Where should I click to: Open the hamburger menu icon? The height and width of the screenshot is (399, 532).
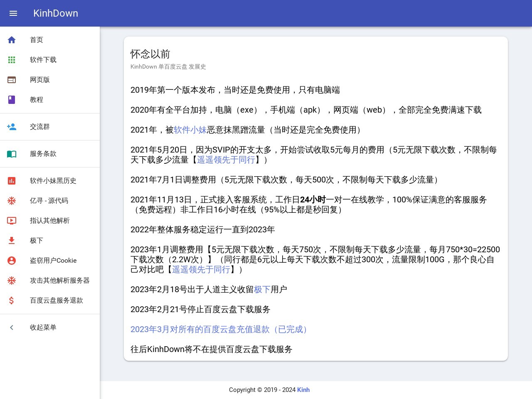13,13
